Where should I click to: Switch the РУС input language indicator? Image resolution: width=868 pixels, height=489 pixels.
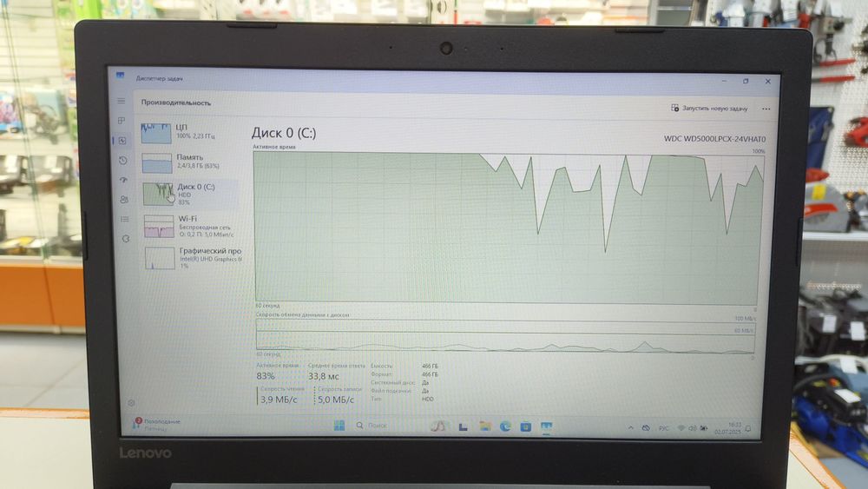[663, 428]
